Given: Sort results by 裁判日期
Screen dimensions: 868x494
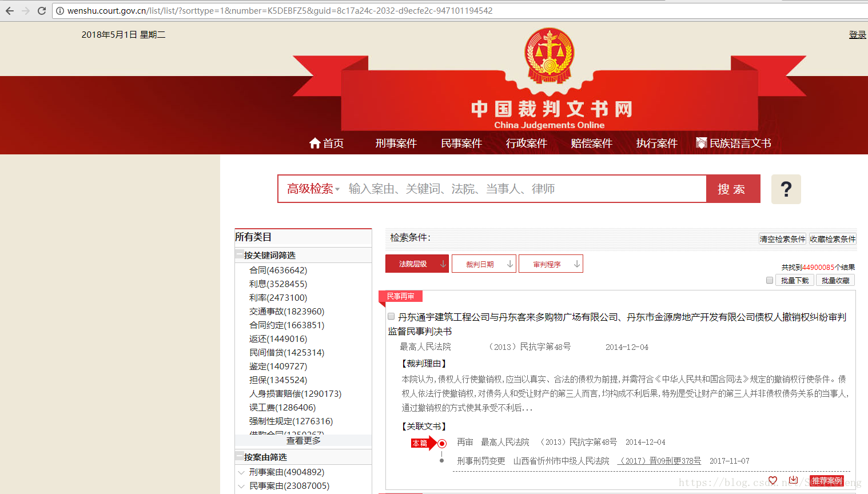Looking at the screenshot, I should tap(484, 264).
